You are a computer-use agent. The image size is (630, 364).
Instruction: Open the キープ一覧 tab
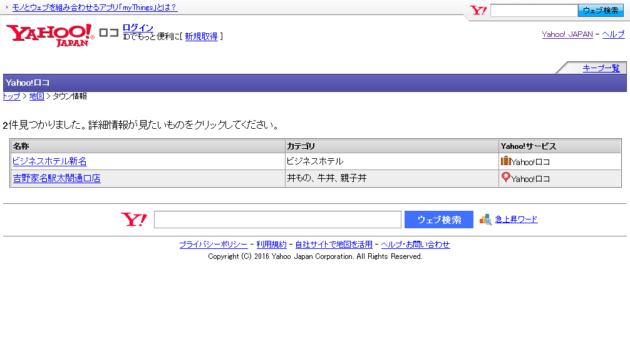(x=601, y=68)
